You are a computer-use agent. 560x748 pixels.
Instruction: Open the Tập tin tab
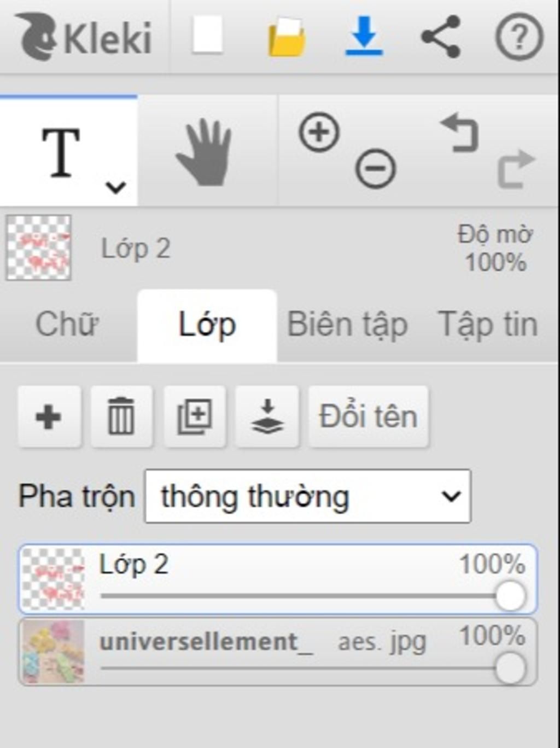click(488, 324)
